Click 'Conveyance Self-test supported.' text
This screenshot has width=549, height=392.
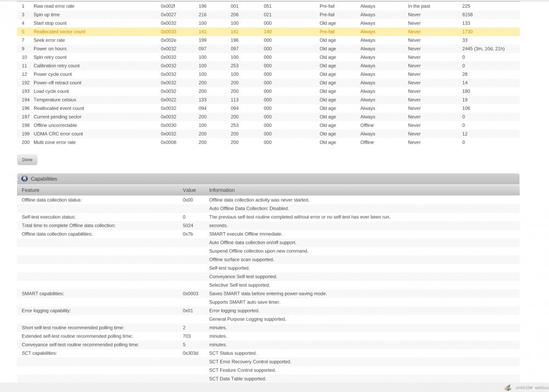click(243, 277)
